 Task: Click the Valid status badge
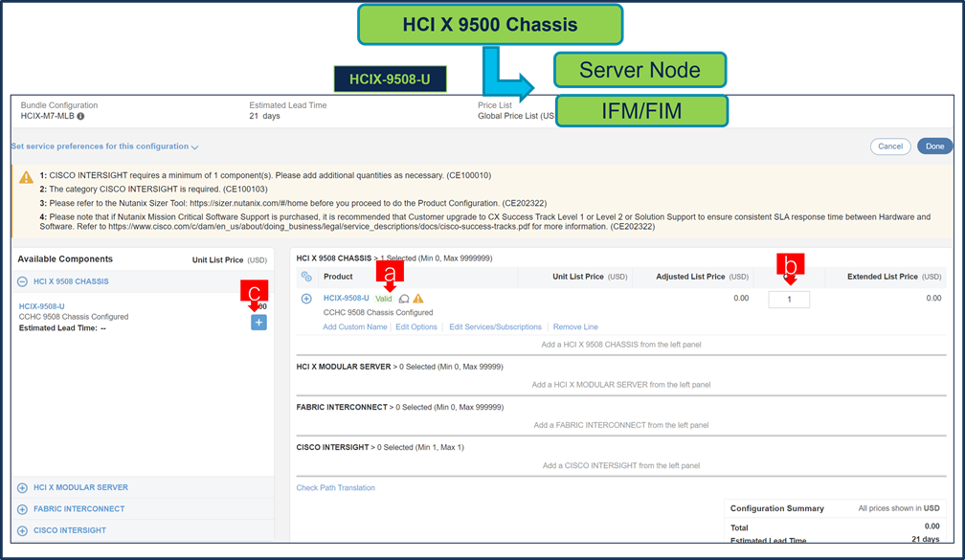[x=383, y=299]
